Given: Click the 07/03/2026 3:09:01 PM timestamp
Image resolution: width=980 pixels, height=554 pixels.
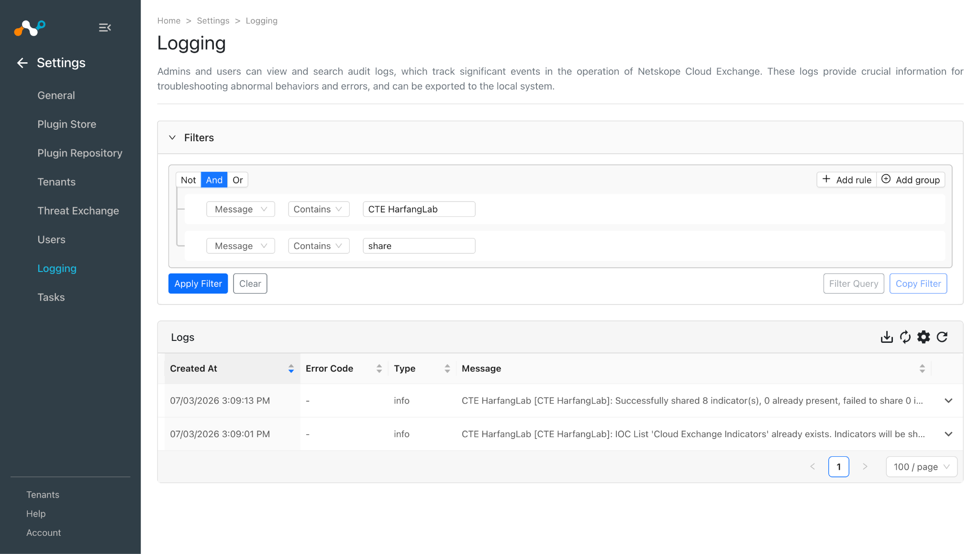Looking at the screenshot, I should [220, 434].
